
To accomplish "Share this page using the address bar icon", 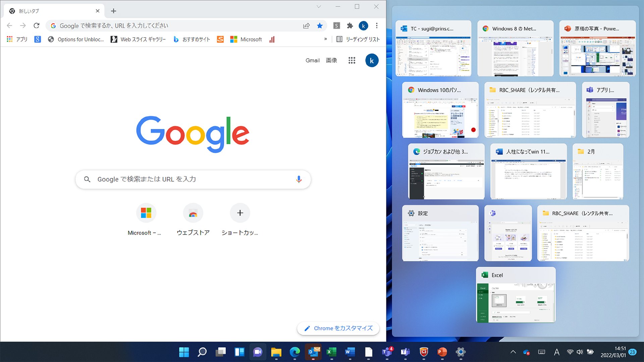I will click(x=306, y=26).
